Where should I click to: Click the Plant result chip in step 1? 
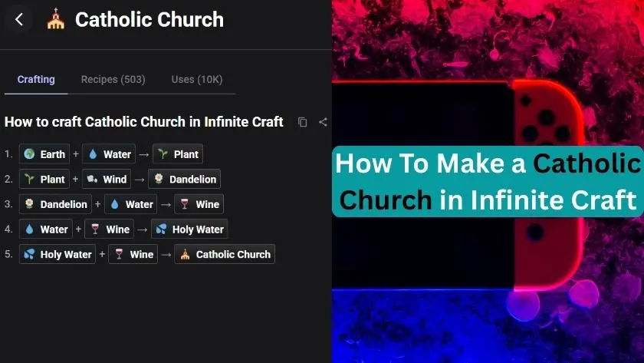pos(178,154)
